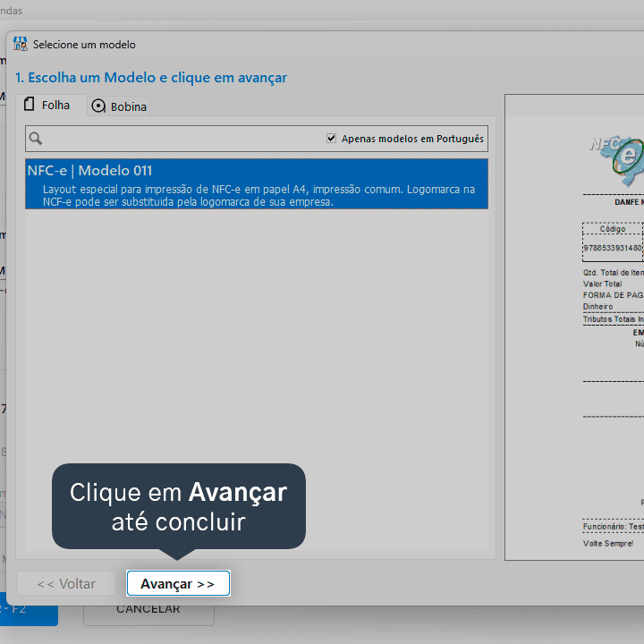Image resolution: width=644 pixels, height=644 pixels.
Task: Click the magnifying glass search icon
Action: click(36, 139)
